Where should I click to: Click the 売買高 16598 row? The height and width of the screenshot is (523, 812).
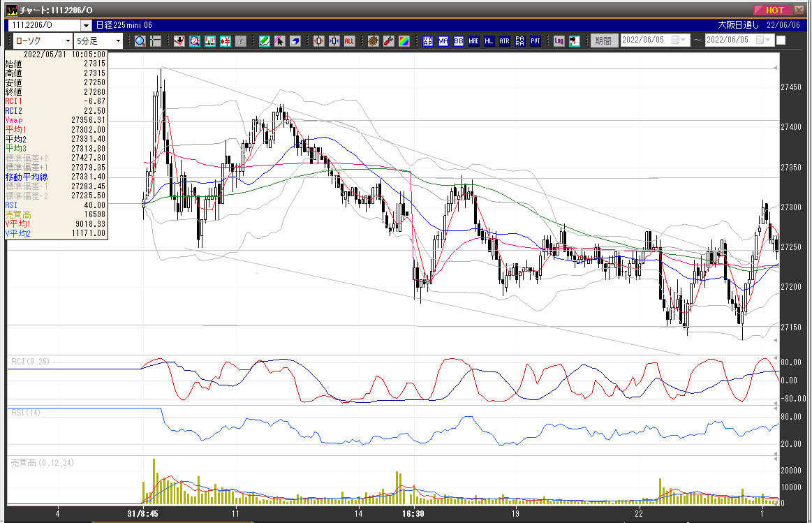click(55, 214)
